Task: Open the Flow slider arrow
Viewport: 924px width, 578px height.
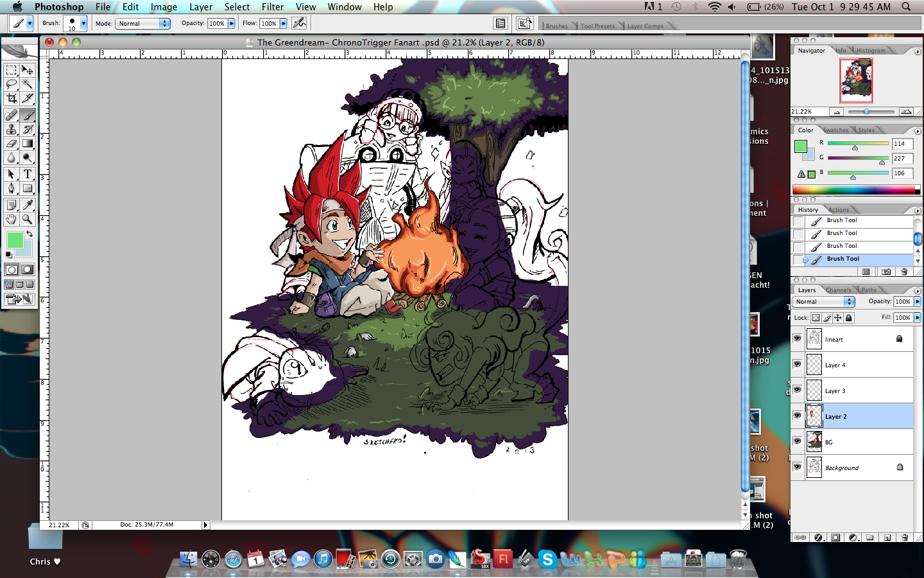Action: [284, 23]
